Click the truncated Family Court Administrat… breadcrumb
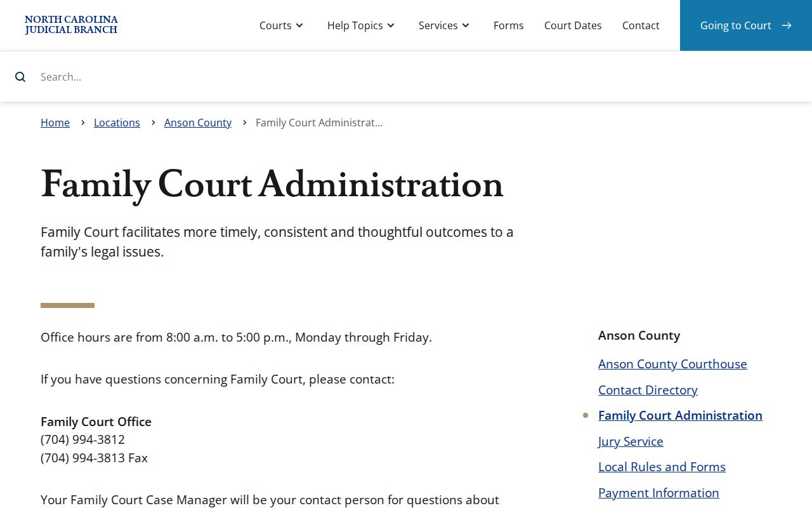The image size is (812, 508). click(319, 123)
